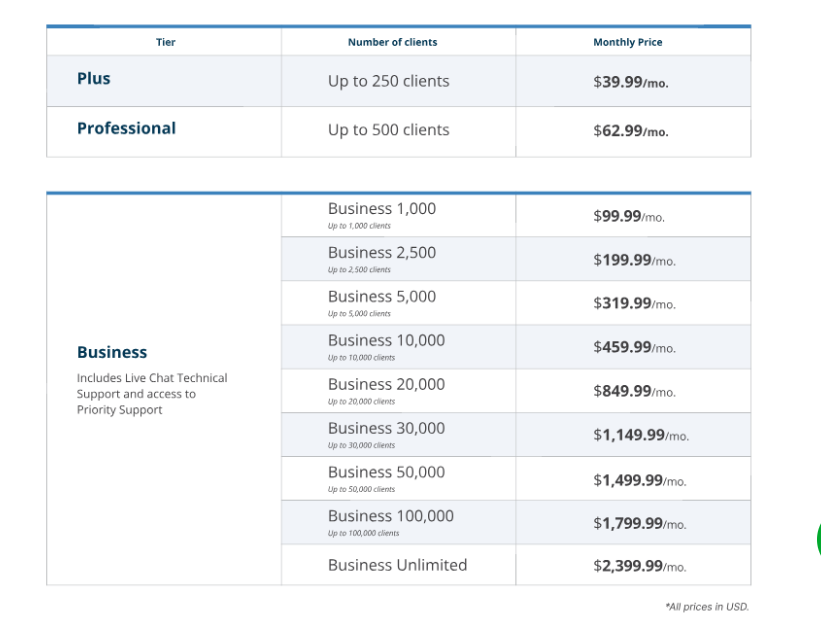821x633 pixels.
Task: Click the $39.99/mo. price
Action: pyautogui.click(x=631, y=82)
